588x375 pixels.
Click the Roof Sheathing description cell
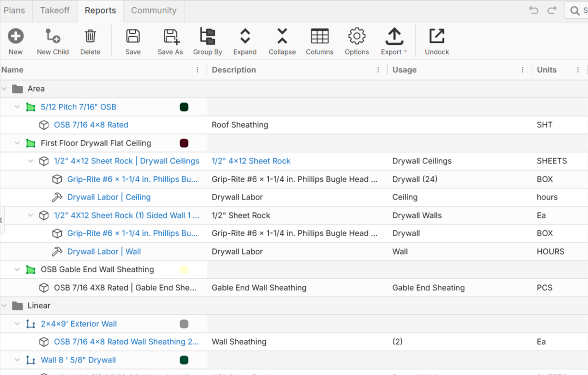click(x=240, y=125)
